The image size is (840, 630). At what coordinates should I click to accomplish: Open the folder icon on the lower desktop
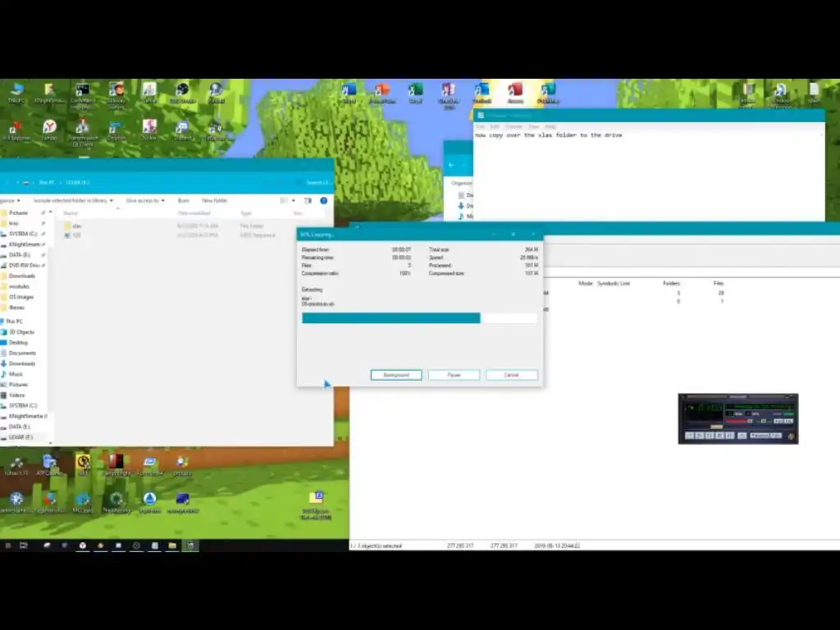(x=316, y=505)
